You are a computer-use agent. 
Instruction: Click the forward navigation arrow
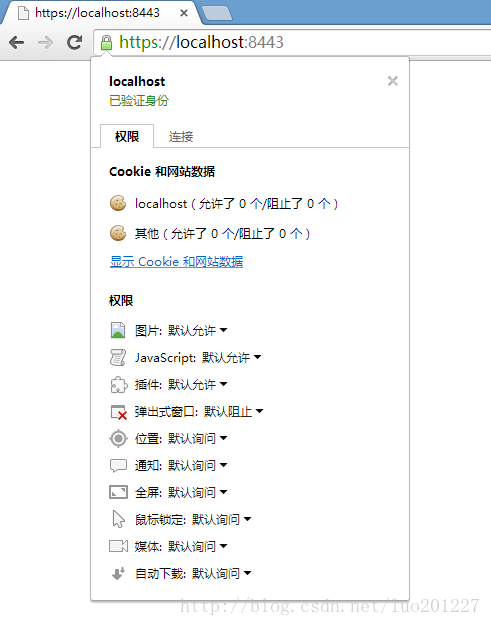click(45, 42)
